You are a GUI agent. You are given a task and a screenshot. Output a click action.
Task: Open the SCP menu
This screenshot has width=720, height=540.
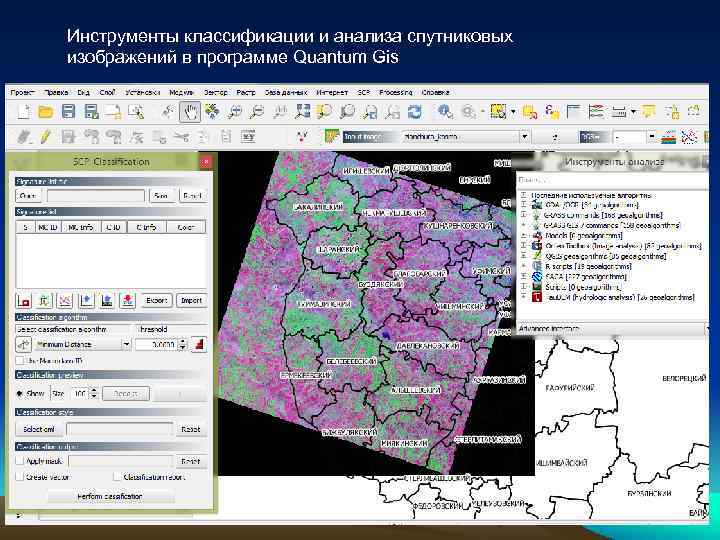[363, 91]
